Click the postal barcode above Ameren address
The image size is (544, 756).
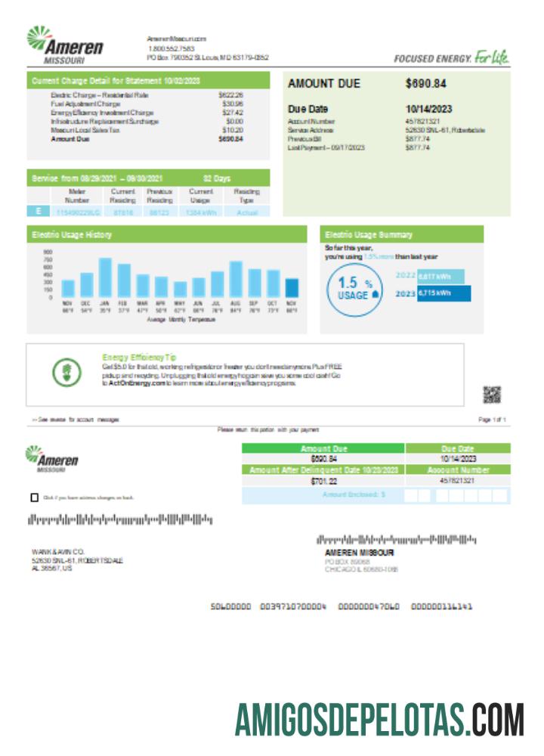[396, 538]
